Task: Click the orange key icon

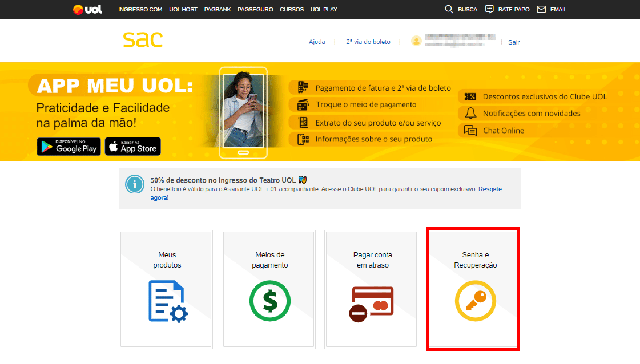Action: click(476, 301)
